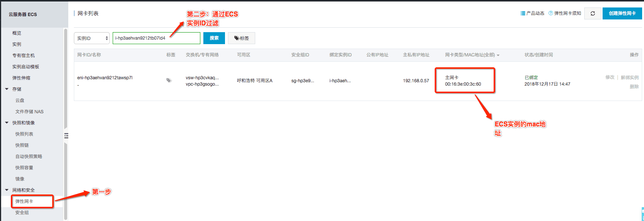Click the refresh icon button
Image resolution: width=644 pixels, height=221 pixels.
[593, 13]
